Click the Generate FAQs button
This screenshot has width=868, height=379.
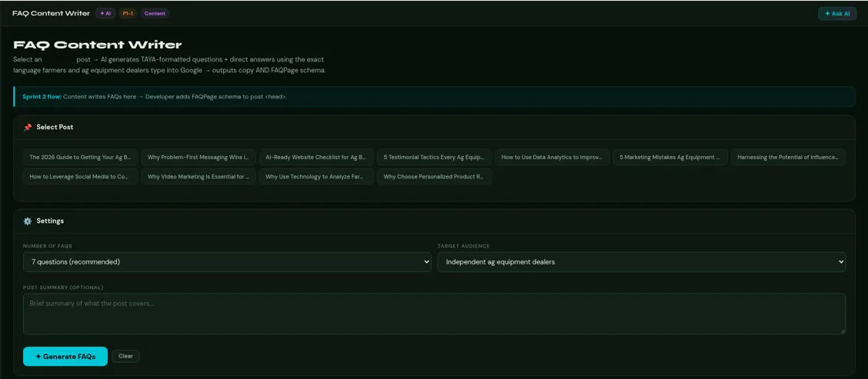pos(65,356)
